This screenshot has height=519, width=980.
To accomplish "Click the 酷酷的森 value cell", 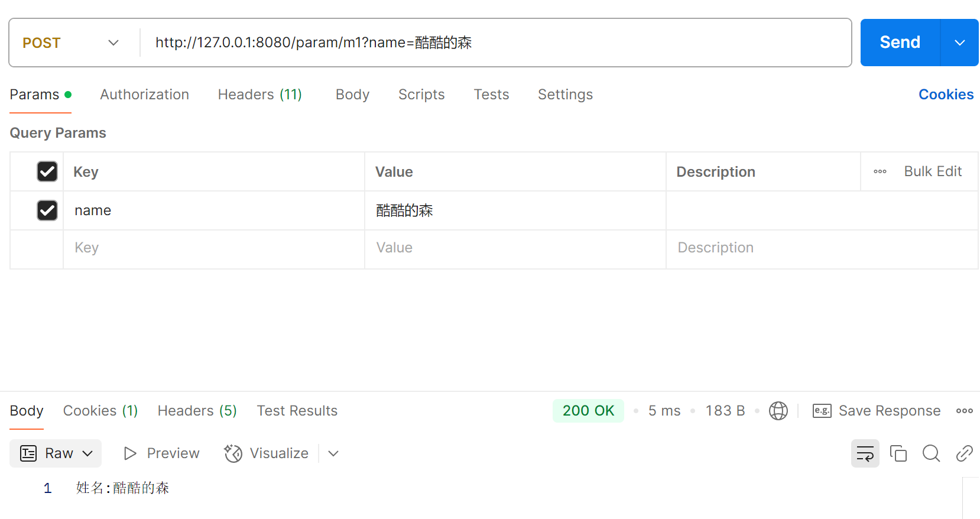I will (x=515, y=210).
